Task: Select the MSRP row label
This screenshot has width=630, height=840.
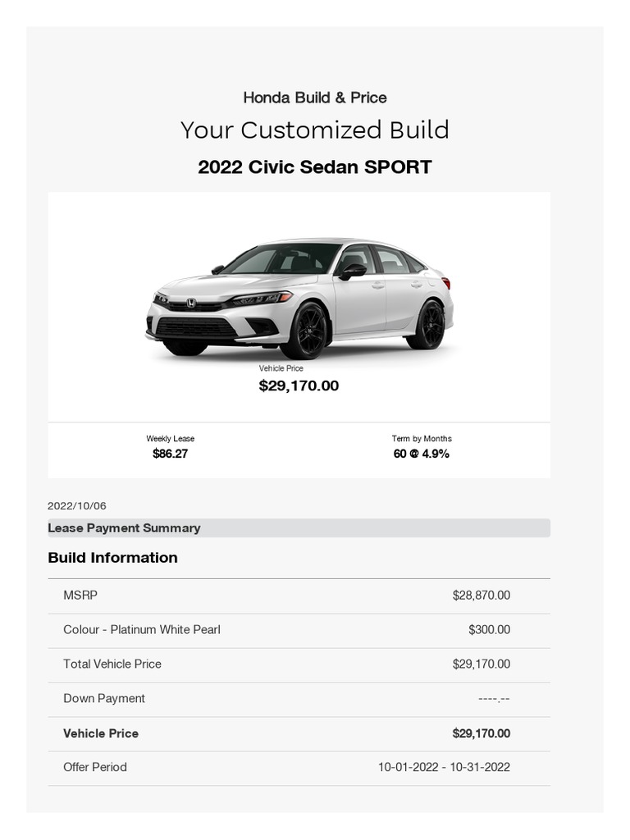Action: [80, 596]
